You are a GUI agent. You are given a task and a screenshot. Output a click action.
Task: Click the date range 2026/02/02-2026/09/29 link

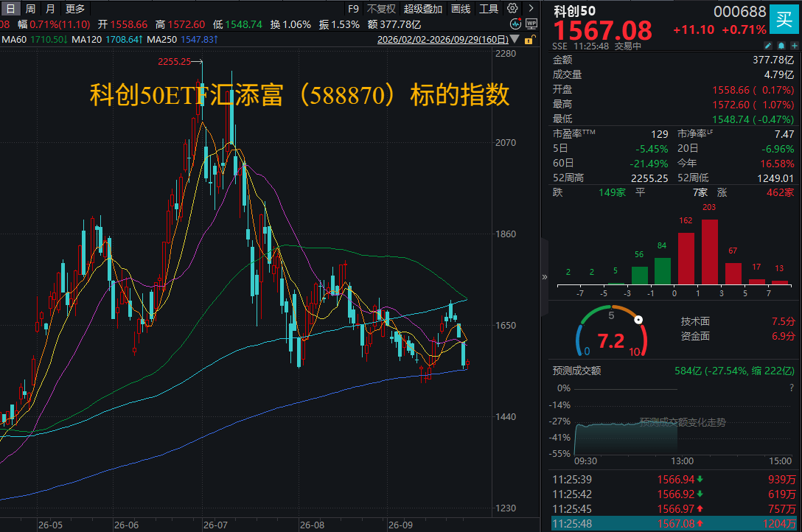point(442,39)
